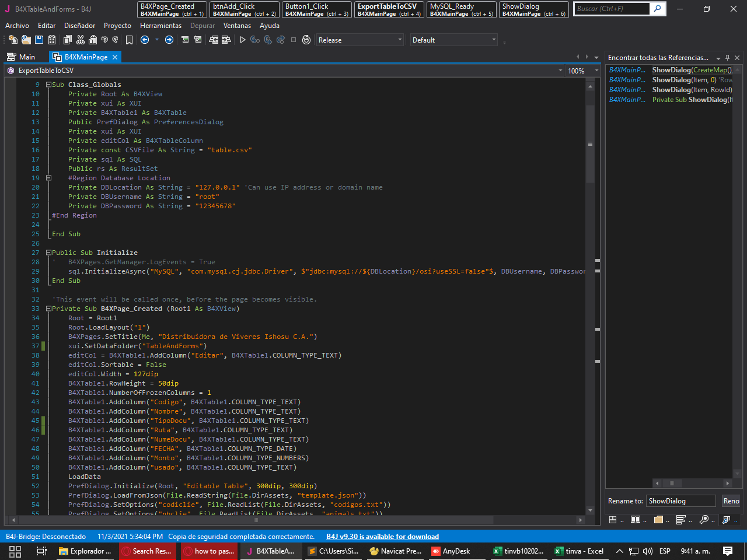This screenshot has width=747, height=560.
Task: Click the Undo arrow icon
Action: tap(104, 40)
